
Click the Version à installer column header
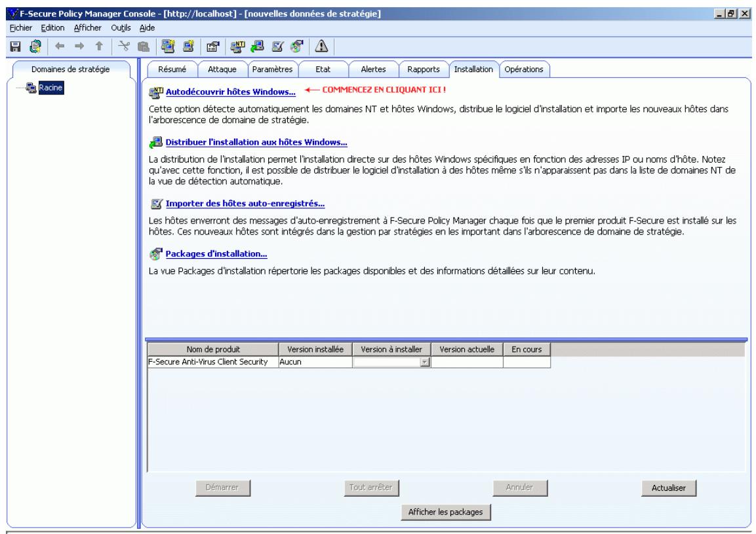(x=391, y=349)
